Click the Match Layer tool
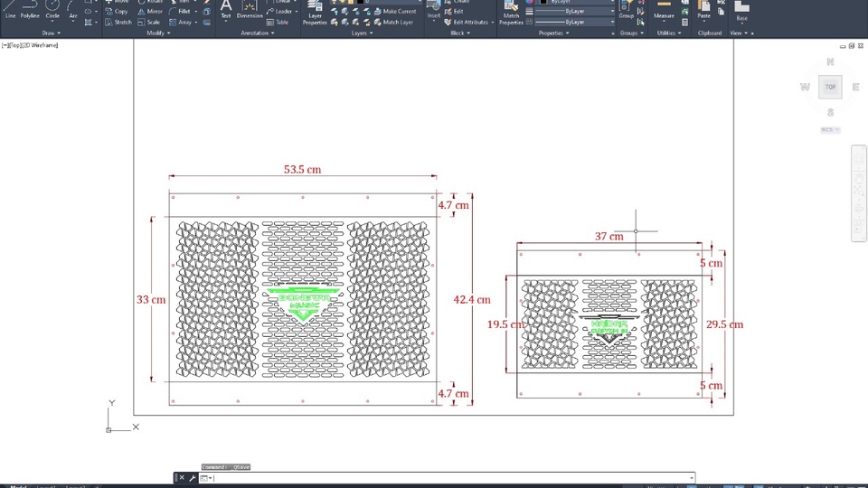Viewport: 868px width, 488px height. [393, 22]
